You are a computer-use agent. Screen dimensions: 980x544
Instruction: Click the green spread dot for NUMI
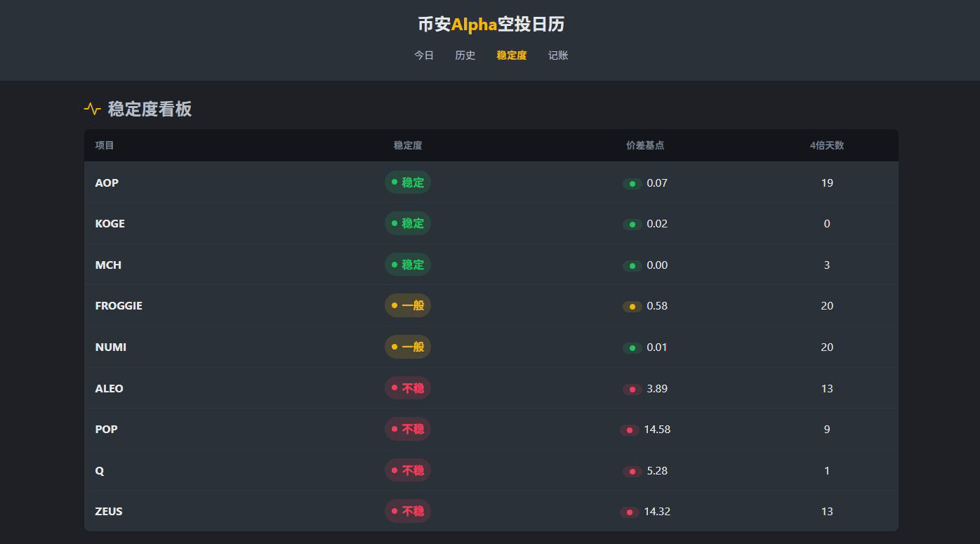point(632,348)
